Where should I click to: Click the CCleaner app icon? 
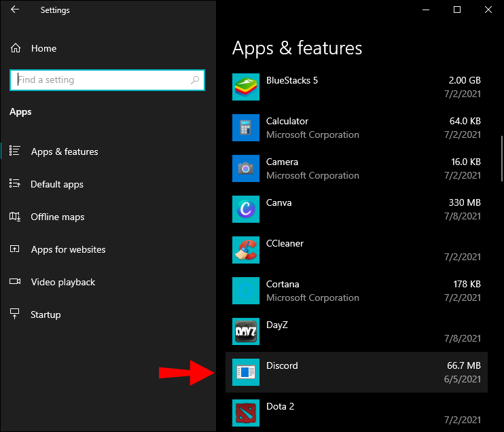(x=246, y=250)
